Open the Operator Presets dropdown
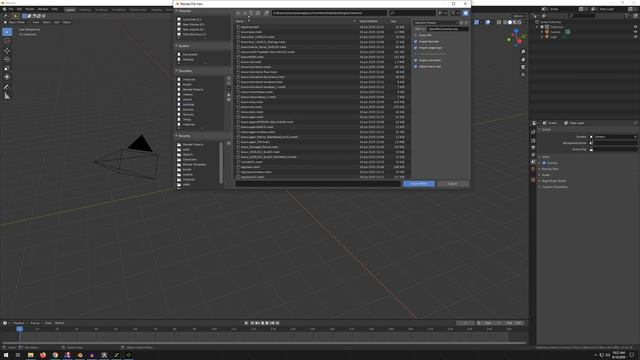 [436, 23]
